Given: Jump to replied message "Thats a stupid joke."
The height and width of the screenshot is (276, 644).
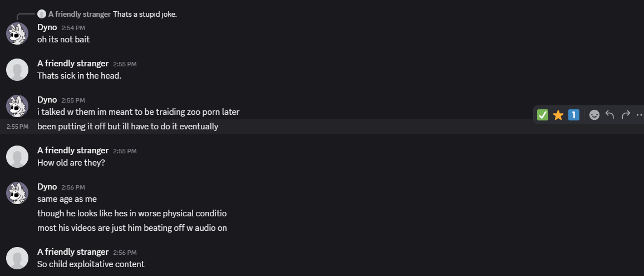Looking at the screenshot, I should click(145, 14).
